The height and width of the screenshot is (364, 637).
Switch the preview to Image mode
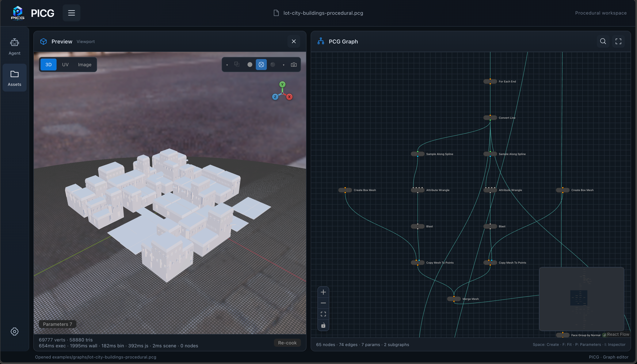pos(85,65)
